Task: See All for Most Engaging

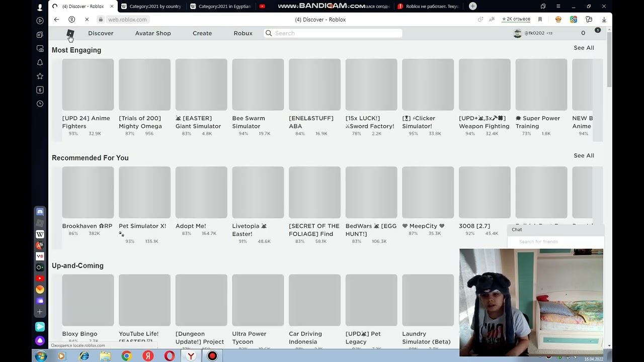Action: [x=584, y=48]
